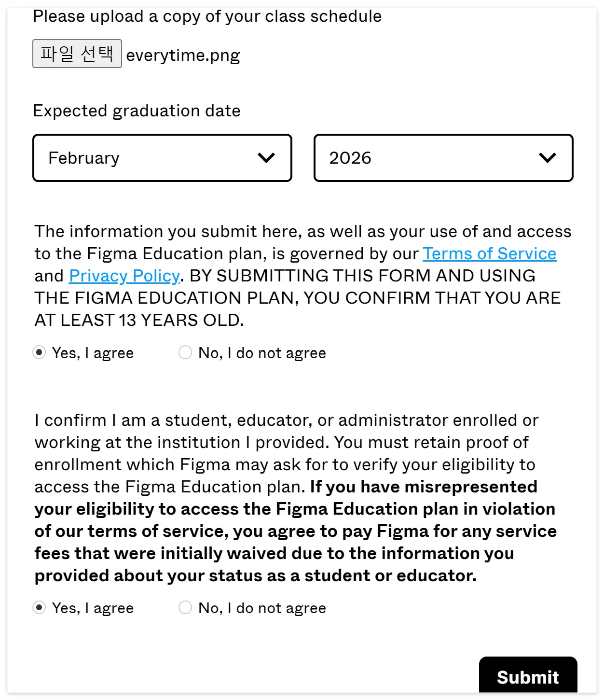Click 'Yes, I agree' label below Terms paragraph
This screenshot has width=604, height=700.
click(93, 353)
